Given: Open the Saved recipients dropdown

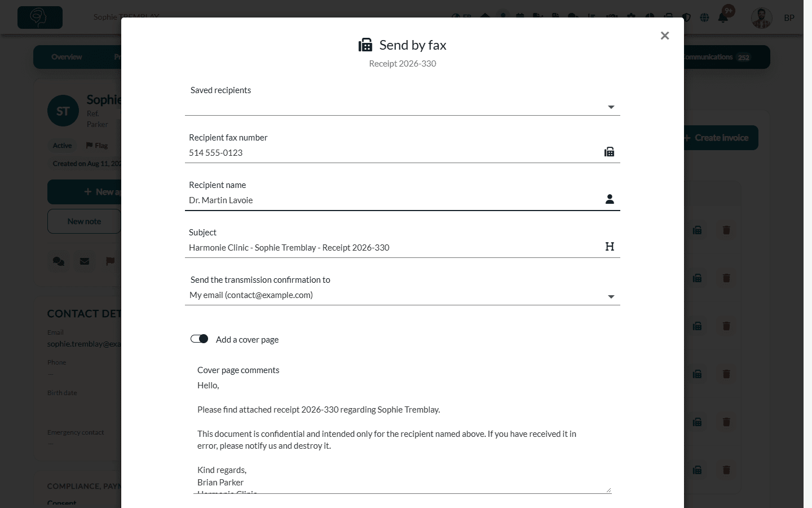Looking at the screenshot, I should click(403, 107).
